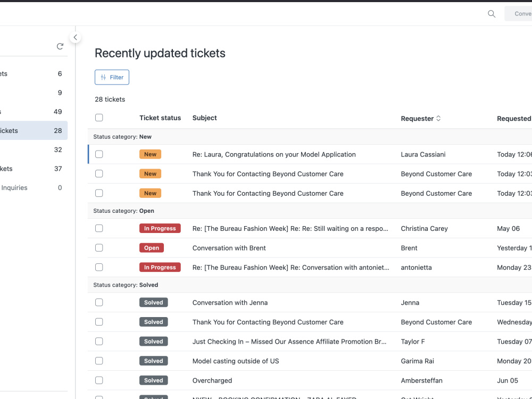The height and width of the screenshot is (399, 532).
Task: Click the Requested column header
Action: [514, 119]
